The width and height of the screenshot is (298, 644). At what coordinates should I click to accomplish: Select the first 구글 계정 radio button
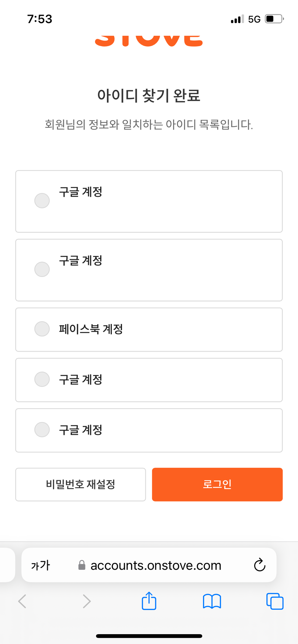point(42,201)
